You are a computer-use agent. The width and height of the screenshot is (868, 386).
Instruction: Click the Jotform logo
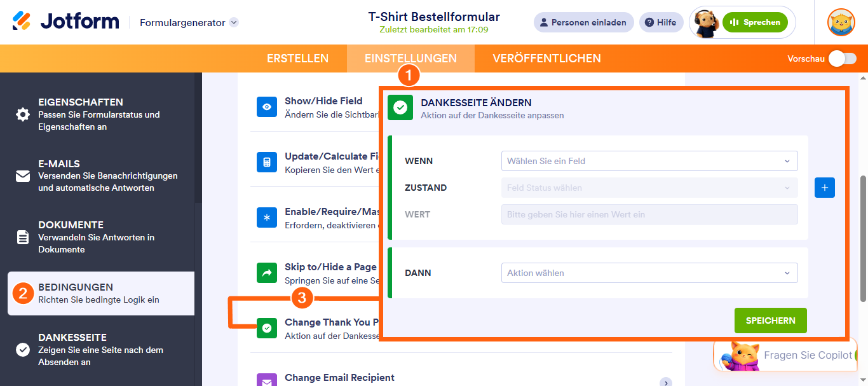click(x=65, y=22)
